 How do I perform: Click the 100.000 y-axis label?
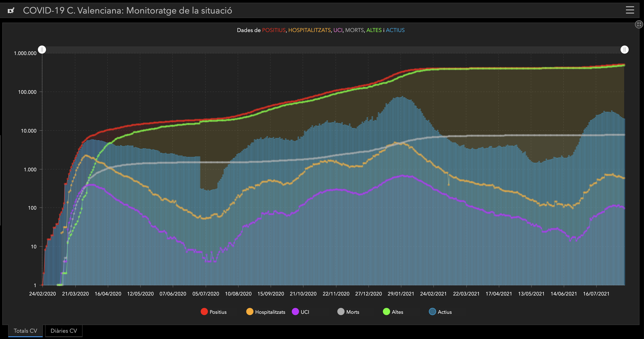click(27, 92)
